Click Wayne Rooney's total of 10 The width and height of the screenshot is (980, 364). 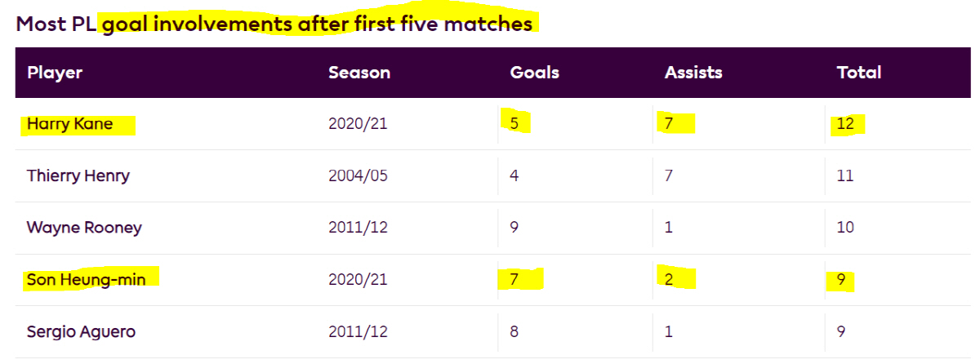(844, 227)
